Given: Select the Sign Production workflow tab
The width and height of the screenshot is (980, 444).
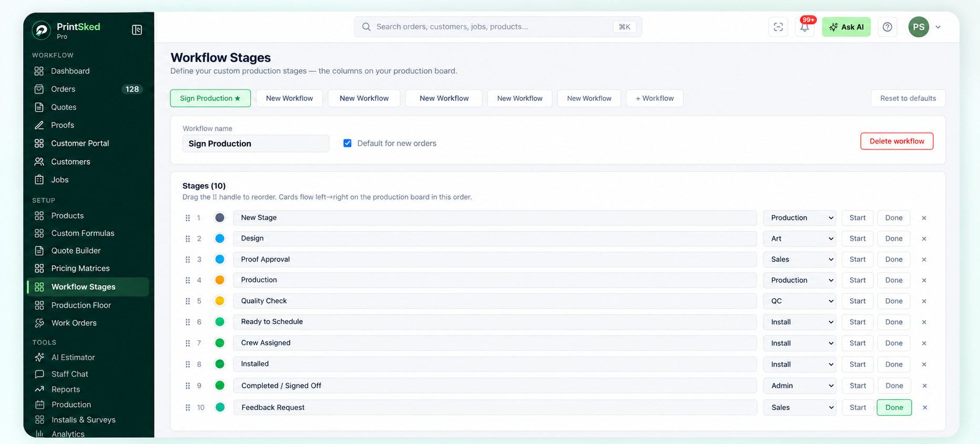Looking at the screenshot, I should 210,98.
